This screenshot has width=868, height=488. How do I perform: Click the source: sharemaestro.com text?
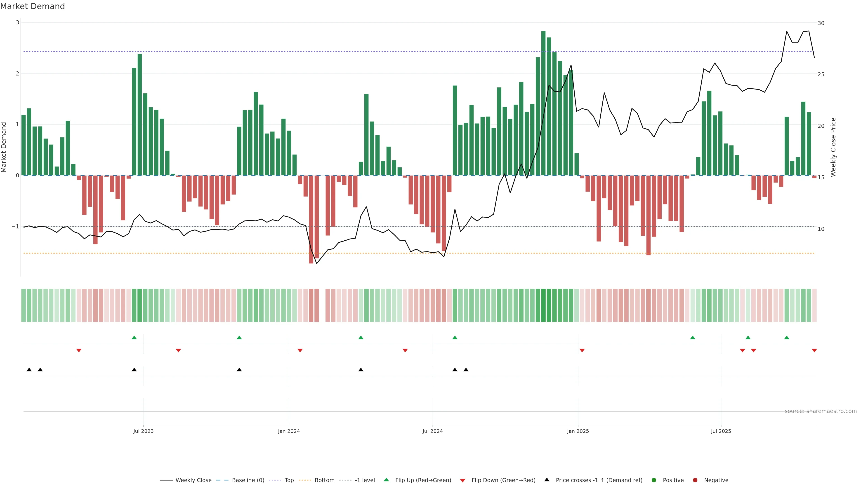821,411
